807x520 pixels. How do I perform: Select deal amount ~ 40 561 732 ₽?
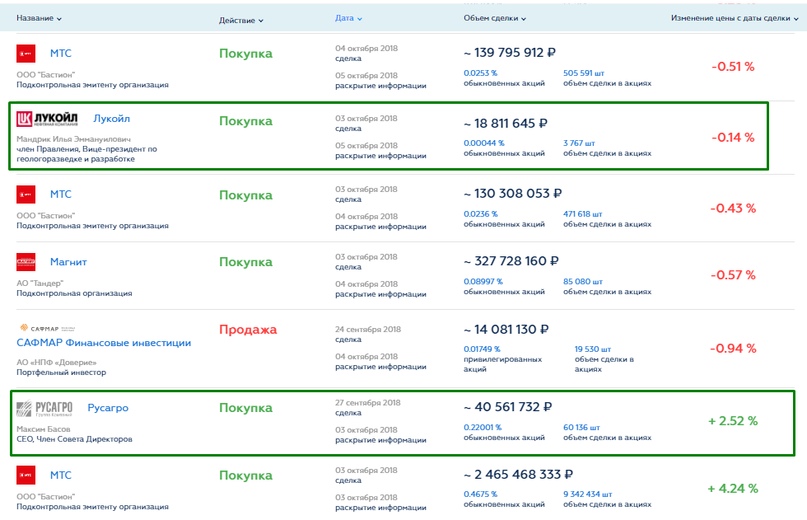(x=507, y=407)
